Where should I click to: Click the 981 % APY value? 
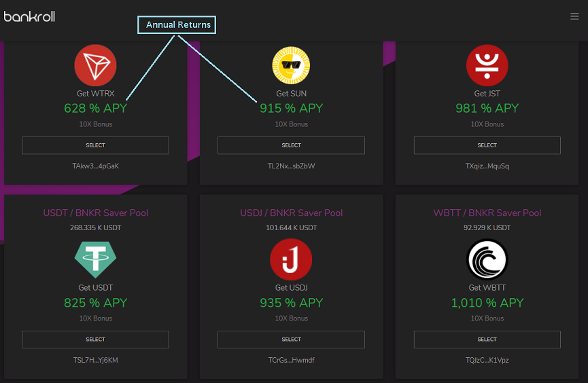487,108
